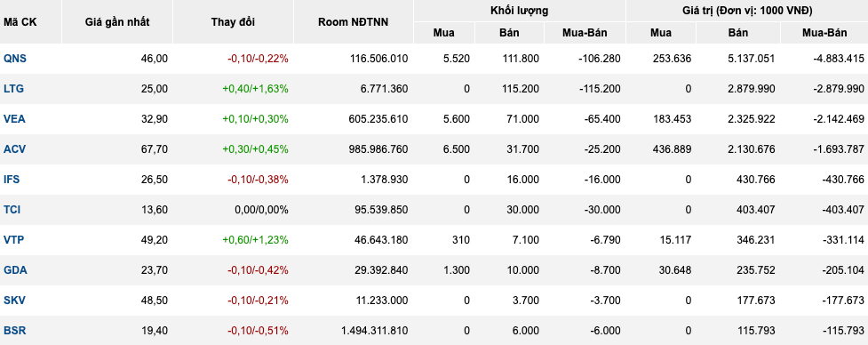Click the Room NĐTNN column header
Viewport: 868px width, 345px height.
(x=354, y=22)
